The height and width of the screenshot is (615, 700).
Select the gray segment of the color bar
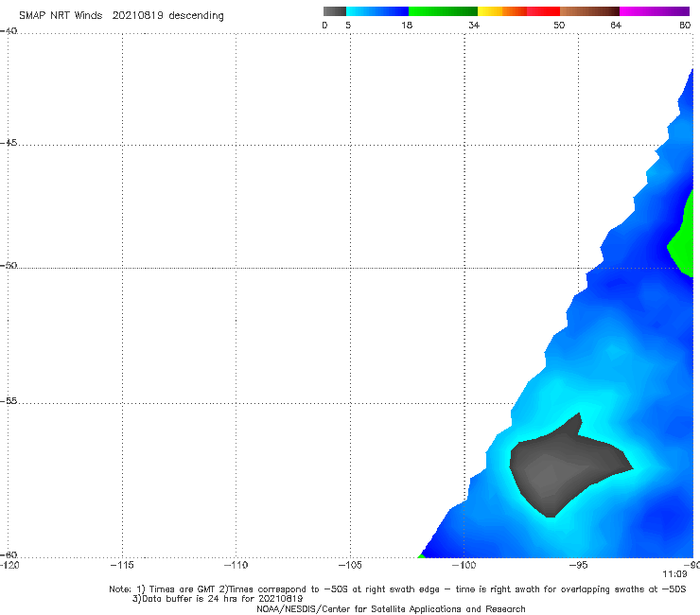point(335,11)
